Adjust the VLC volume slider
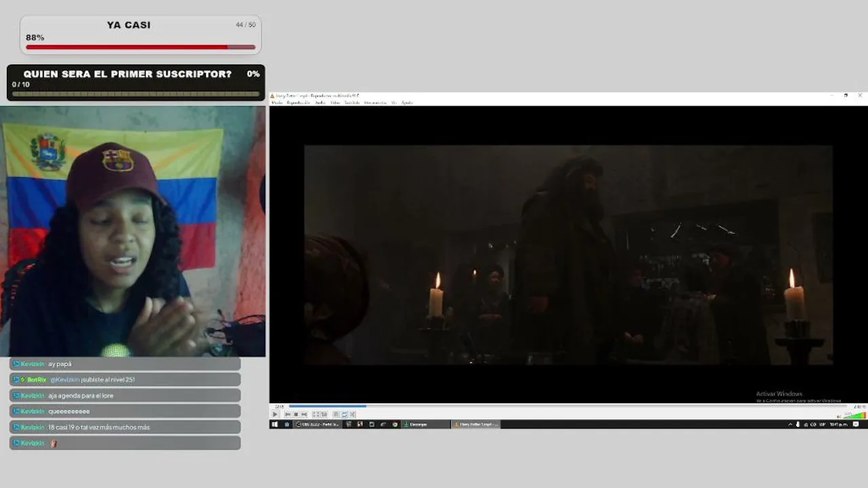The width and height of the screenshot is (868, 488). (x=855, y=415)
